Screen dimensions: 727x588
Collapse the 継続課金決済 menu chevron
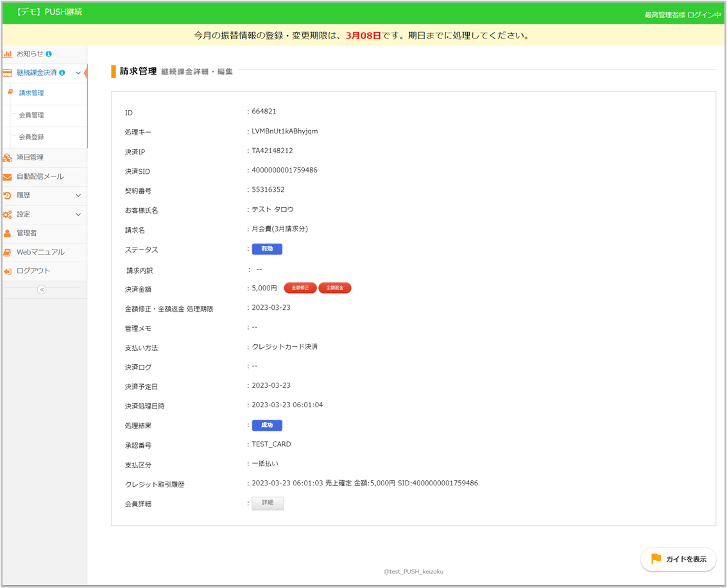78,73
